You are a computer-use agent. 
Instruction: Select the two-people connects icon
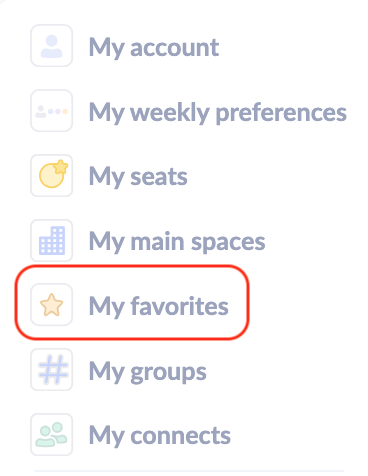coord(52,434)
